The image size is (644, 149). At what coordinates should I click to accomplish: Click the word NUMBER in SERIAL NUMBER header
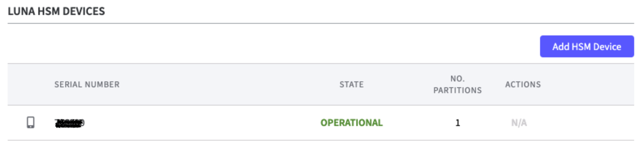tap(102, 84)
